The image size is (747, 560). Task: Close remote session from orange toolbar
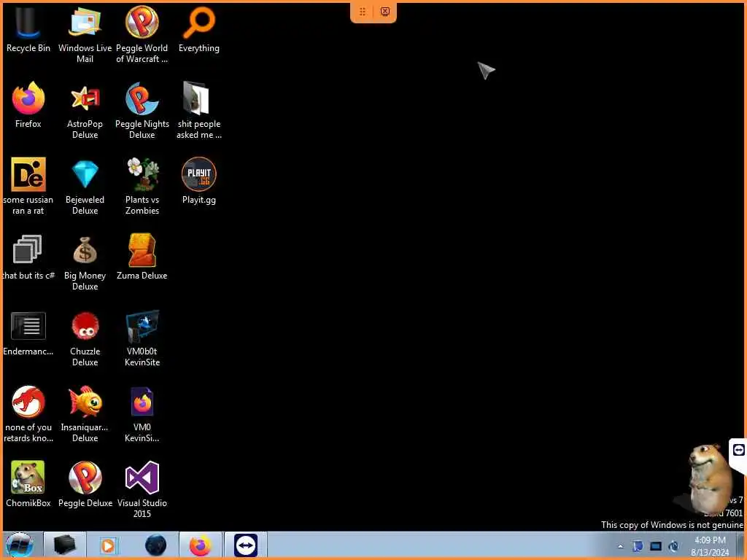pyautogui.click(x=385, y=12)
